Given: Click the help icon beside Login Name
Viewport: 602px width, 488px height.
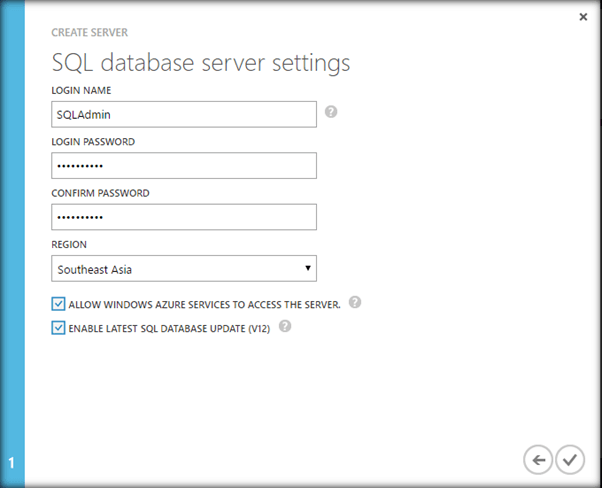Looking at the screenshot, I should pyautogui.click(x=331, y=112).
